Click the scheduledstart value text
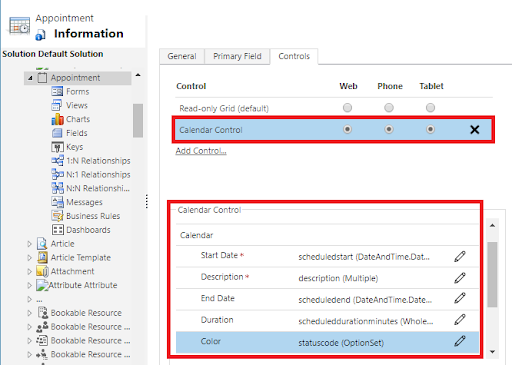This screenshot has width=512, height=365. tap(364, 257)
